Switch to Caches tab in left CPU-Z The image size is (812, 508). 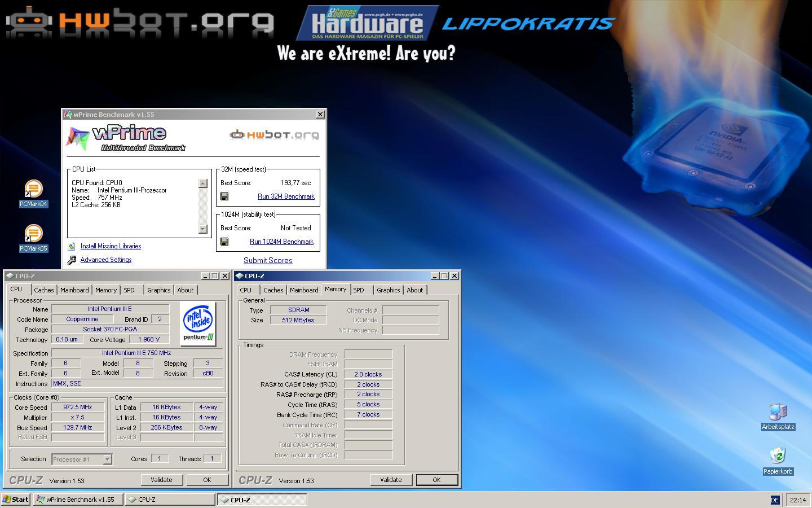coord(43,290)
